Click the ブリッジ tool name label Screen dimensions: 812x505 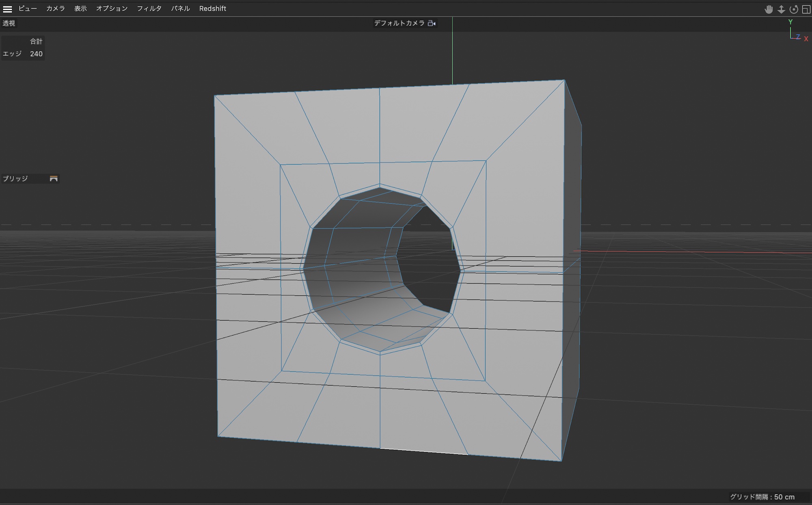(x=15, y=179)
